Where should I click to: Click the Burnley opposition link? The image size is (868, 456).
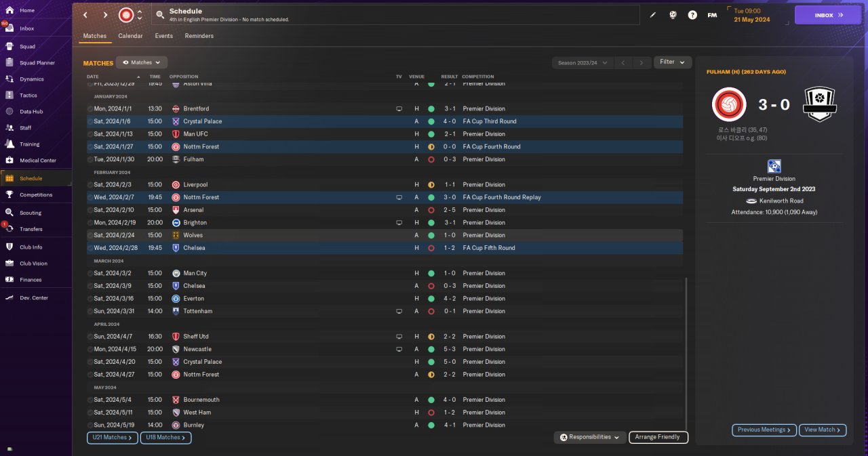tap(194, 425)
